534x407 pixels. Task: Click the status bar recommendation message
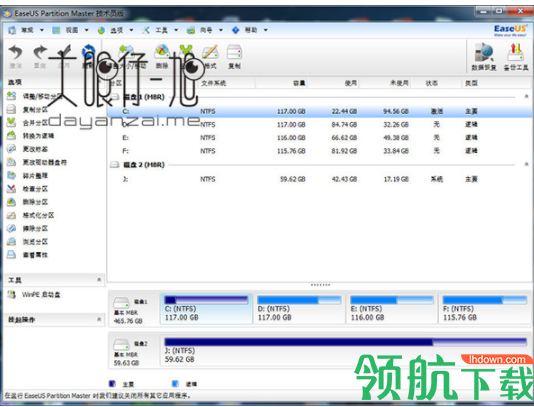pyautogui.click(x=97, y=396)
